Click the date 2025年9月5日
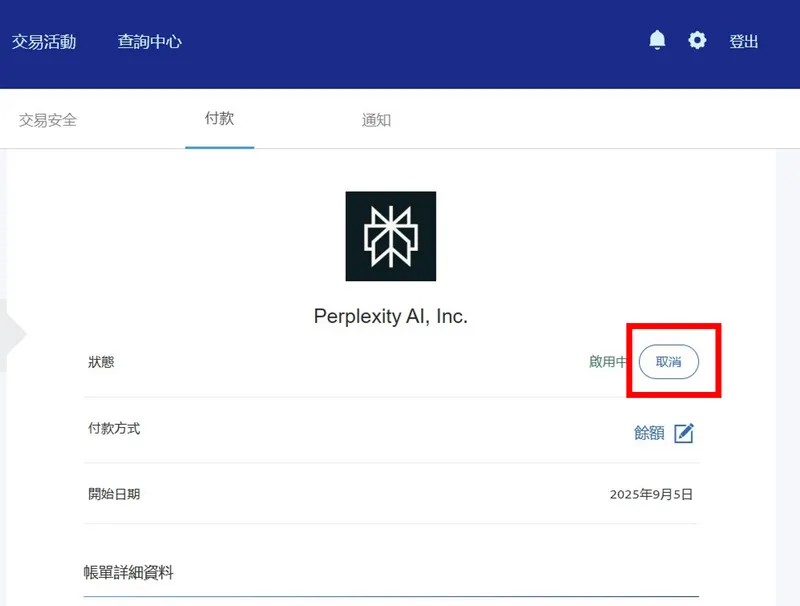The height and width of the screenshot is (606, 800). (651, 494)
